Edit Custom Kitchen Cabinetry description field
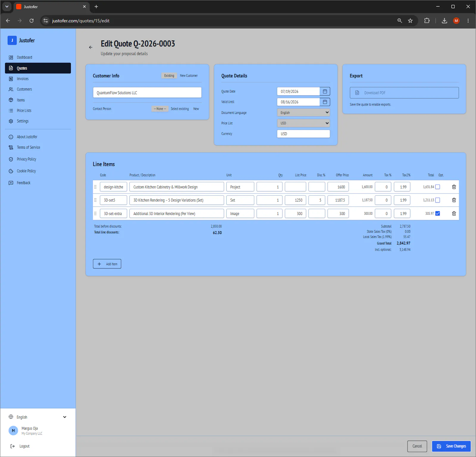 tap(177, 187)
